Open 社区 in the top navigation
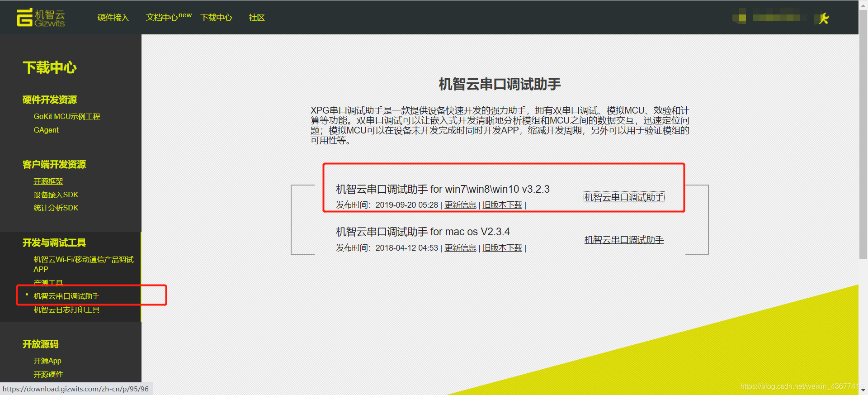This screenshot has height=395, width=868. (x=256, y=18)
